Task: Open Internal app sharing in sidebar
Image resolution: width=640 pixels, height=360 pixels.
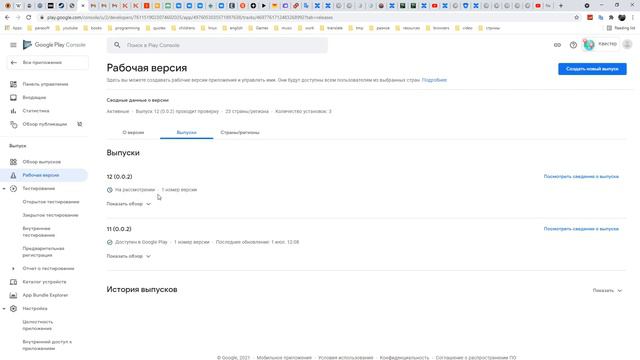Action: pos(47,345)
